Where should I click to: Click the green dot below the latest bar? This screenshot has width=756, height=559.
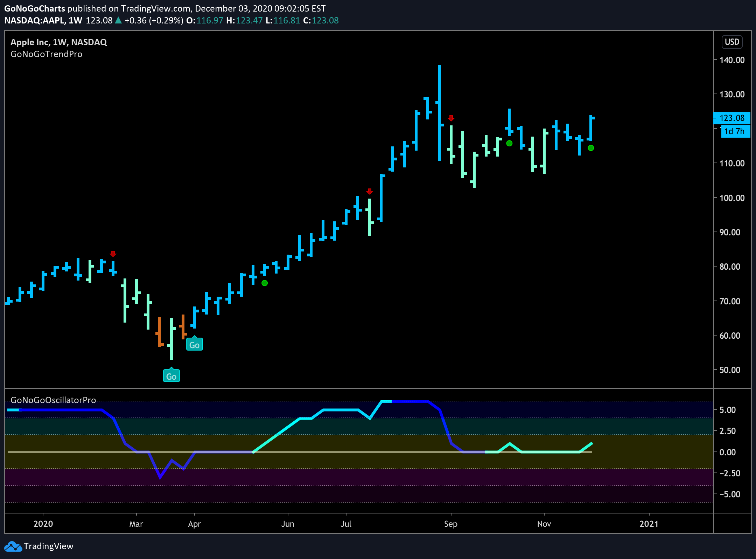pyautogui.click(x=591, y=148)
